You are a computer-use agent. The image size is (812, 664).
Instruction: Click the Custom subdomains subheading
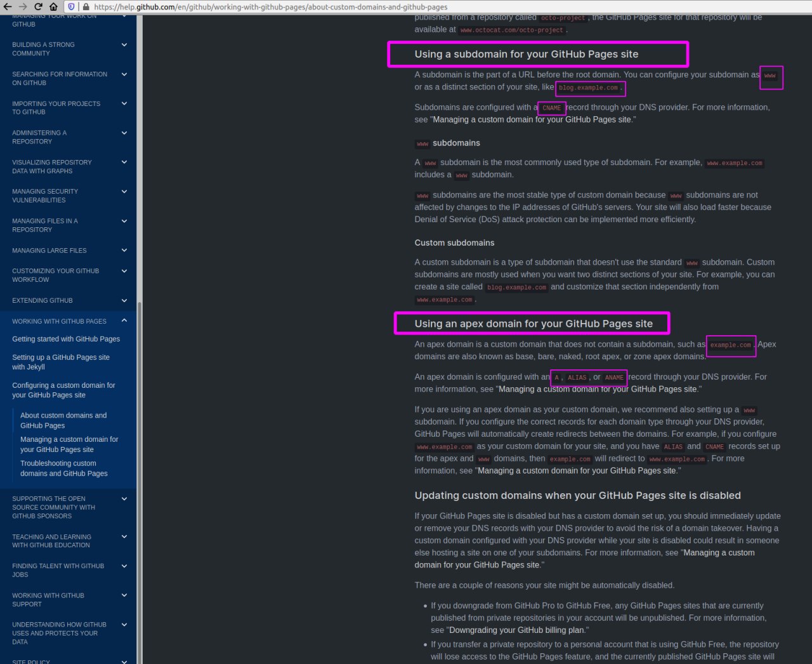[454, 242]
